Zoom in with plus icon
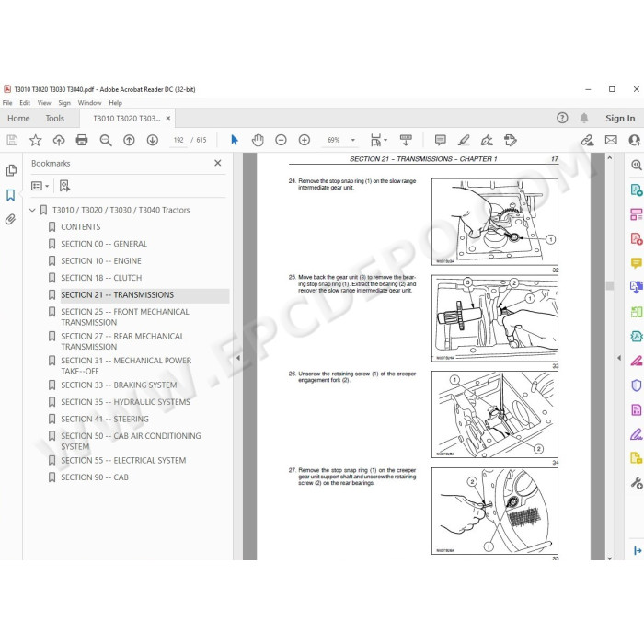Screen dimensions: 644x644 tap(305, 140)
